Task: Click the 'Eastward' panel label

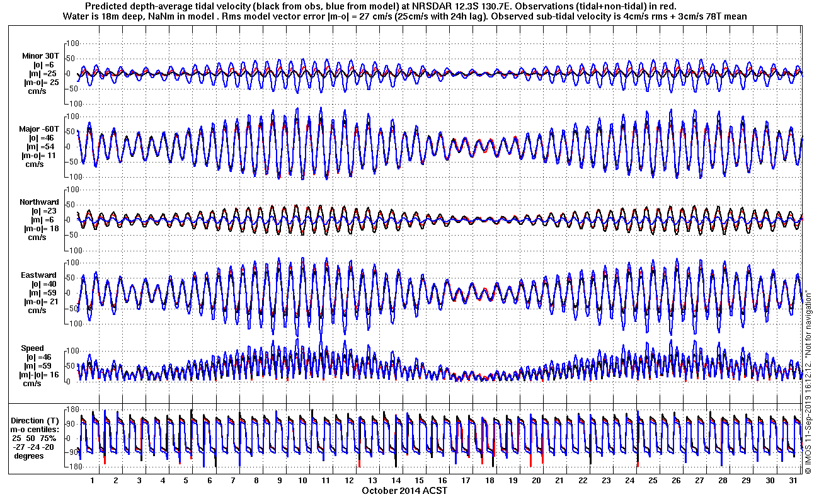Action: [x=39, y=275]
